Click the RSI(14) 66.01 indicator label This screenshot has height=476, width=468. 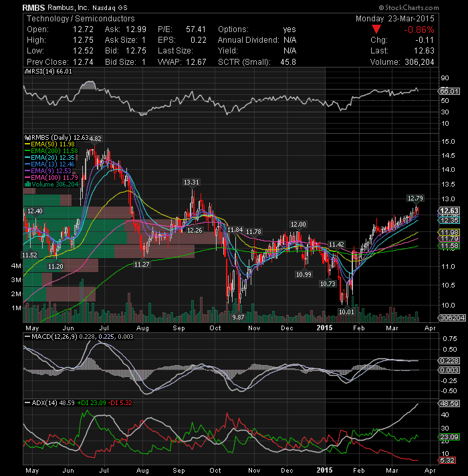point(49,72)
